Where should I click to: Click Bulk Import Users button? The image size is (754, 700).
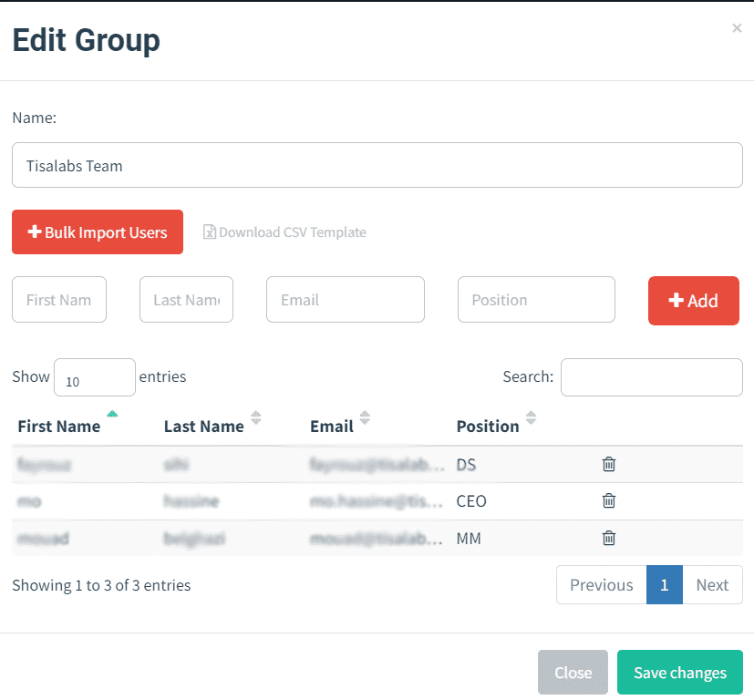click(98, 232)
